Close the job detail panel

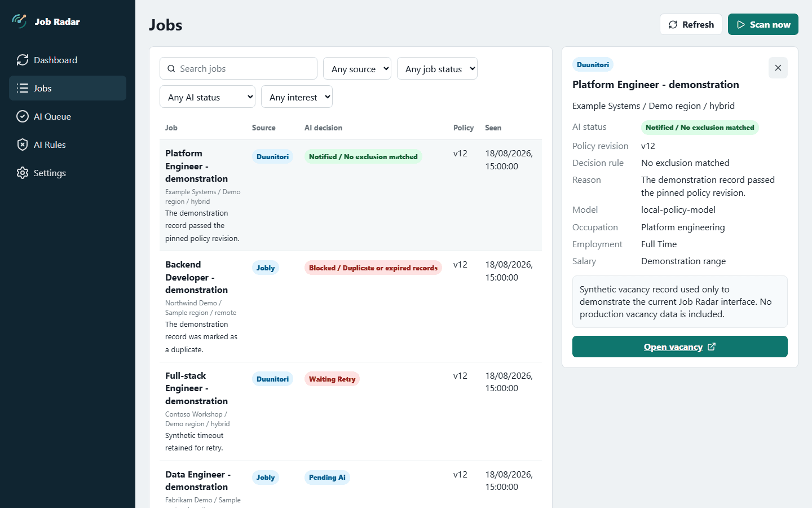click(778, 68)
